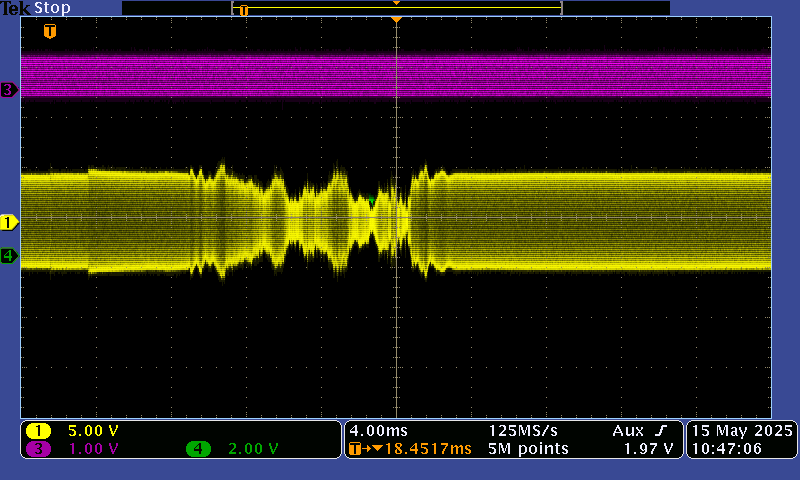This screenshot has height=480, width=800.
Task: Click the 18.4517ms trigger delay value
Action: coord(417,449)
